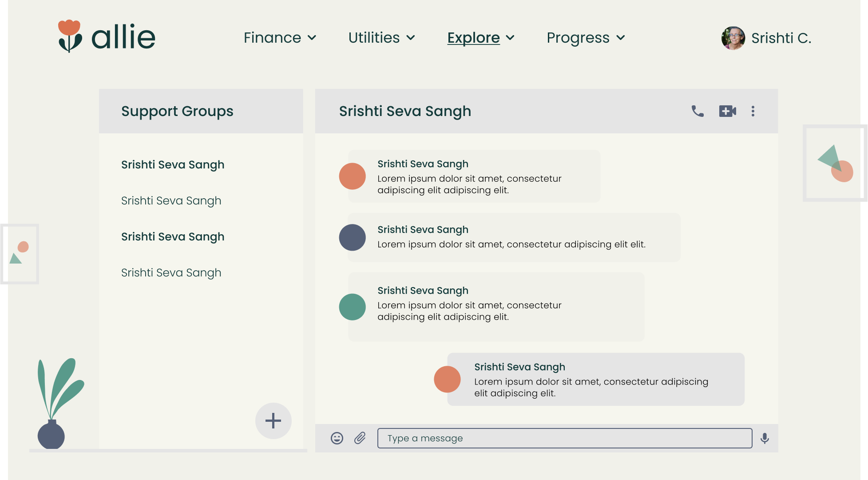Attach a file using the paperclip icon

click(x=360, y=438)
